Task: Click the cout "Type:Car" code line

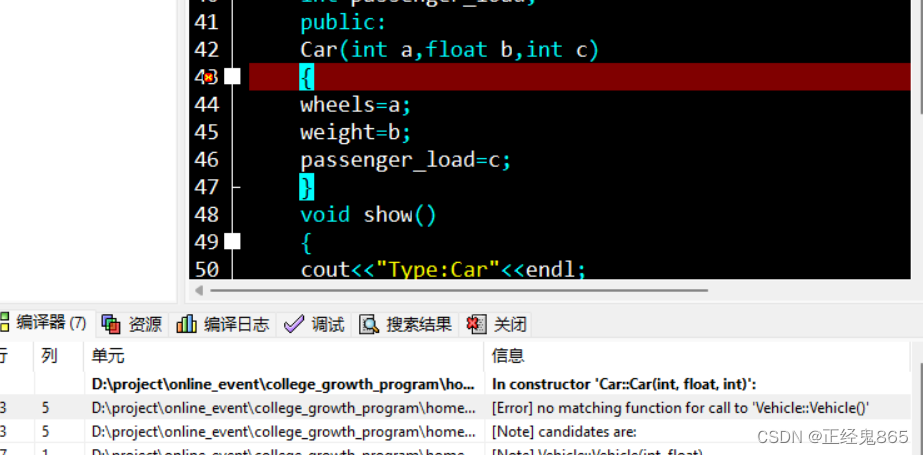Action: point(443,270)
